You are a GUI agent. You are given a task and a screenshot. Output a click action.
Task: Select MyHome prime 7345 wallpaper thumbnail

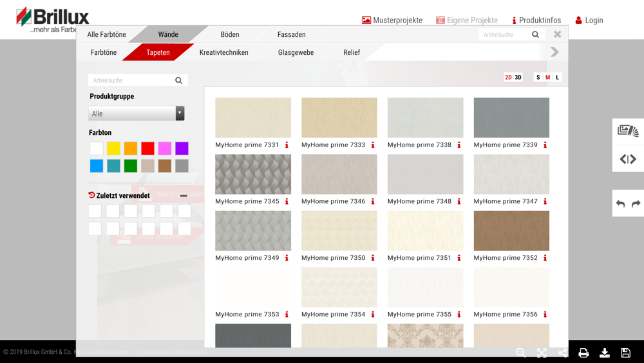(x=253, y=174)
